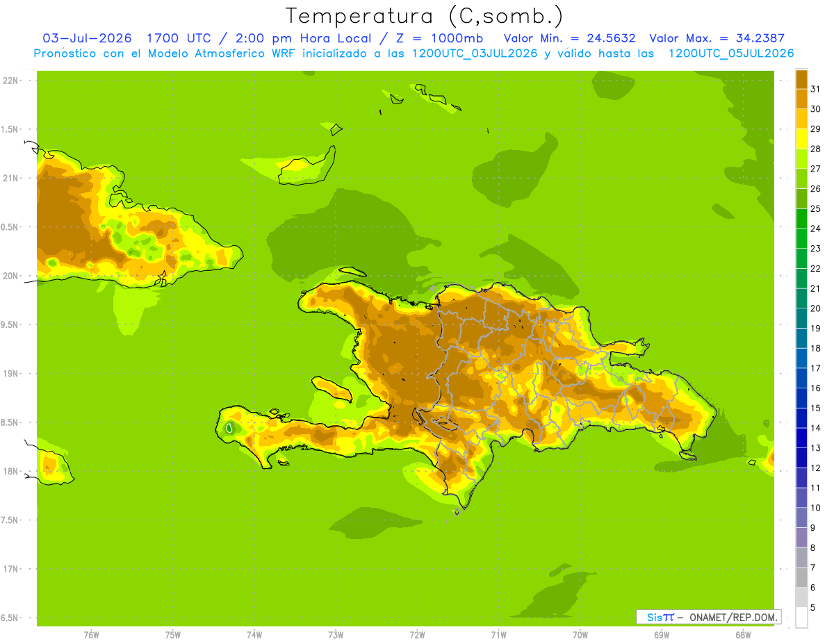834x644 pixels.
Task: Select the date text 03-Jul-2026
Action: point(88,38)
